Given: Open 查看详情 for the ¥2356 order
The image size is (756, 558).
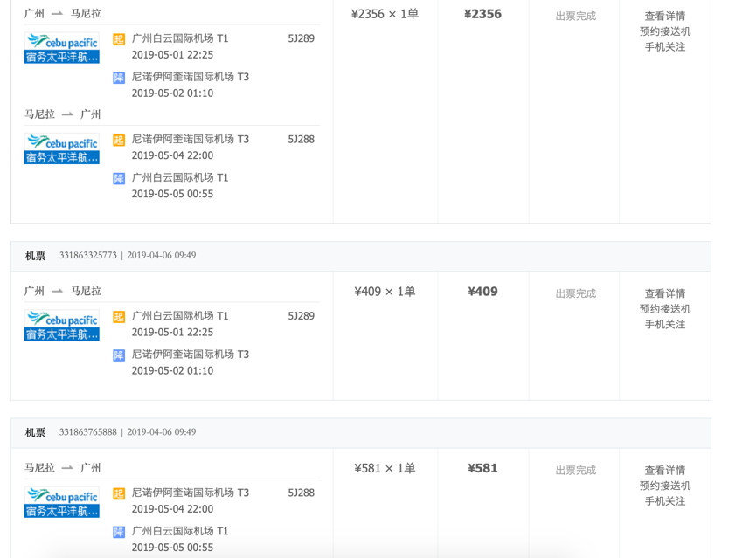Looking at the screenshot, I should pos(665,16).
